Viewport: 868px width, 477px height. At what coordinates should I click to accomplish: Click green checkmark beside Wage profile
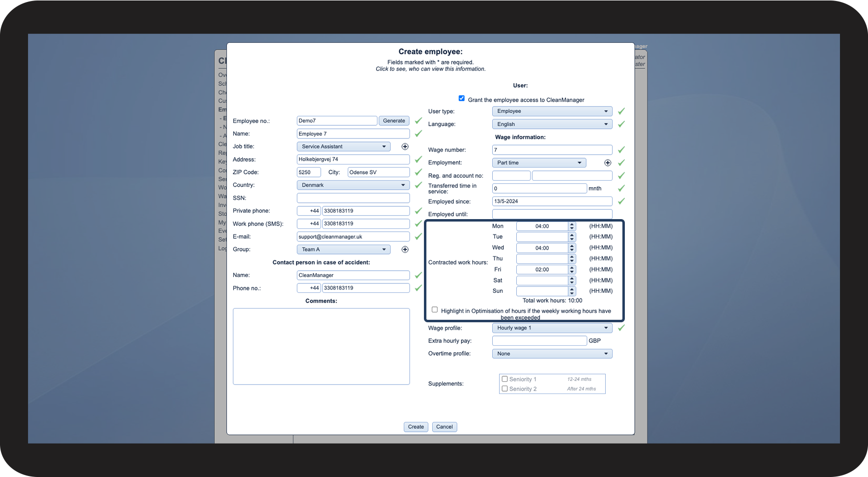click(x=621, y=328)
